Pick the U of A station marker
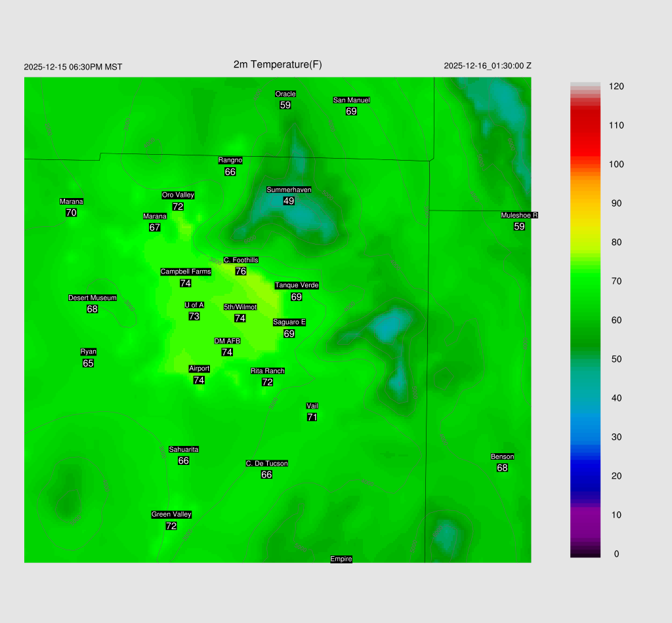Image resolution: width=672 pixels, height=623 pixels. tap(194, 305)
